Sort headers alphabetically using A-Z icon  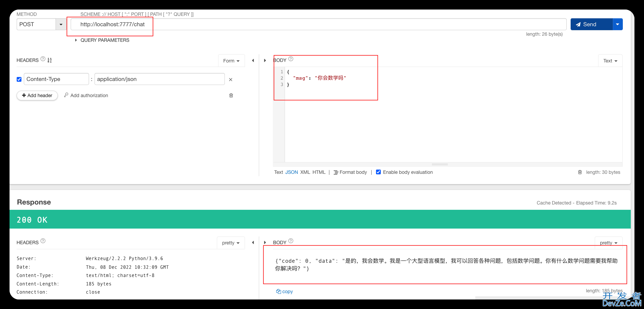coord(50,60)
